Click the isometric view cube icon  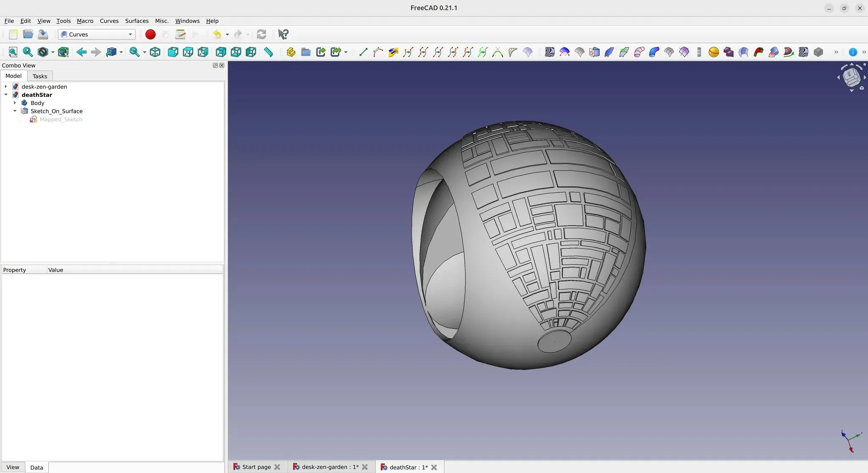[155, 52]
